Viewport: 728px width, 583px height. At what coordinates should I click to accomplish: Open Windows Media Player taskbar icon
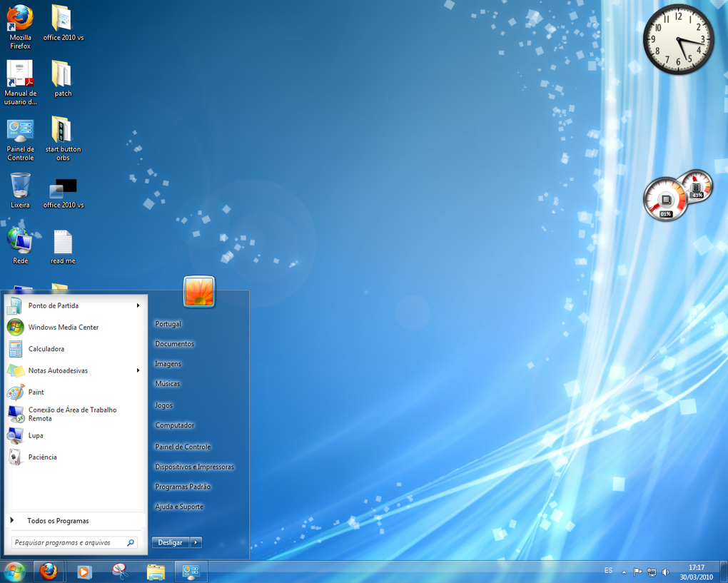(84, 572)
